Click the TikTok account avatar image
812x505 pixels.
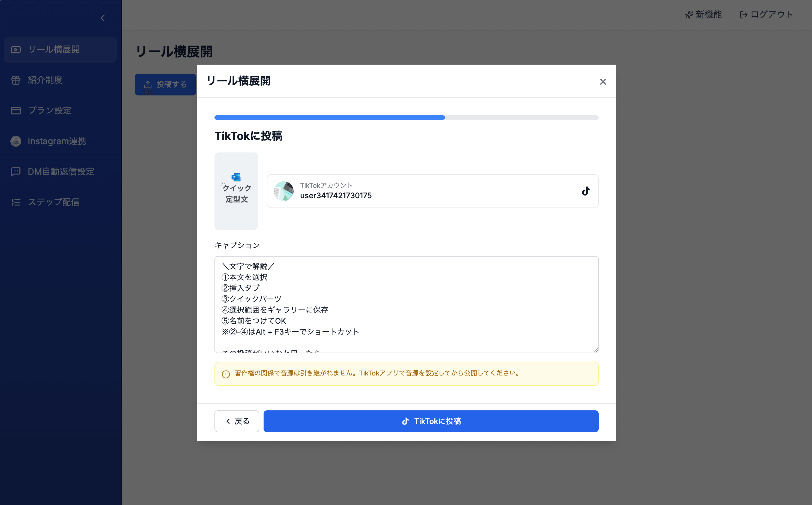(284, 191)
